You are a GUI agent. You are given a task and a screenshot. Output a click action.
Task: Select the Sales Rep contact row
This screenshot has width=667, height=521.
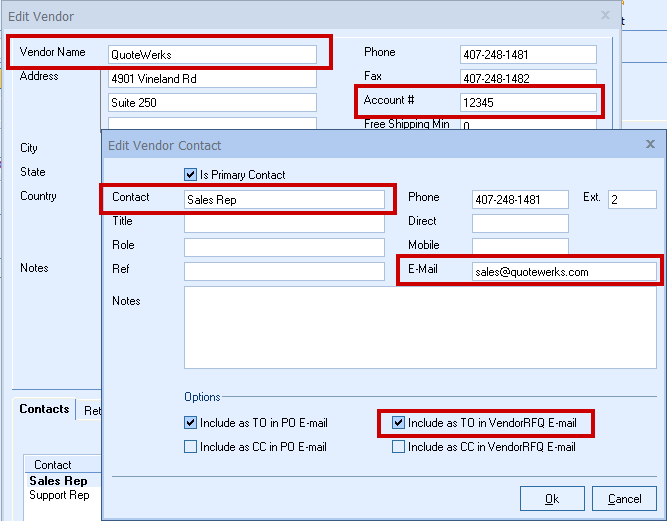point(58,481)
